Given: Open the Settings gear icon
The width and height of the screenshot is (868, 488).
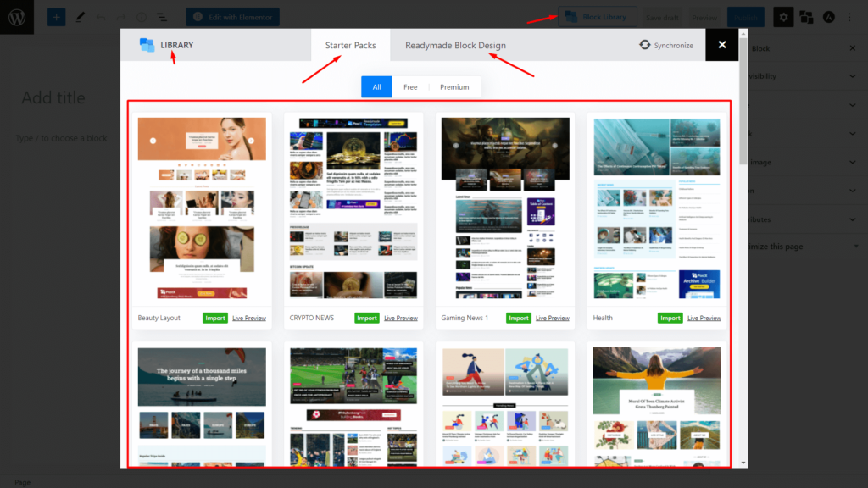Looking at the screenshot, I should click(783, 17).
